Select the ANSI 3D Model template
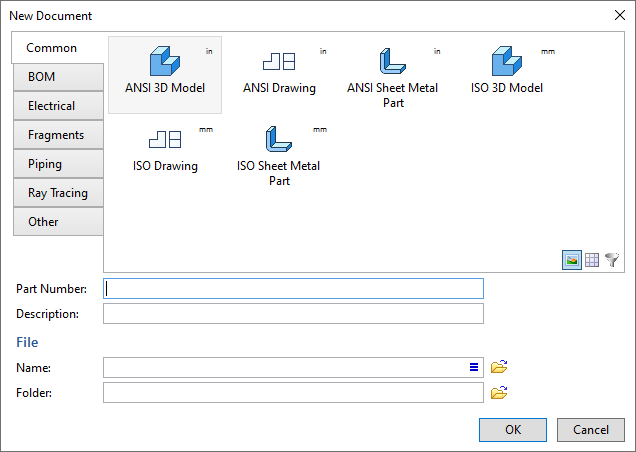Viewport: 636px width, 452px height. (x=165, y=75)
